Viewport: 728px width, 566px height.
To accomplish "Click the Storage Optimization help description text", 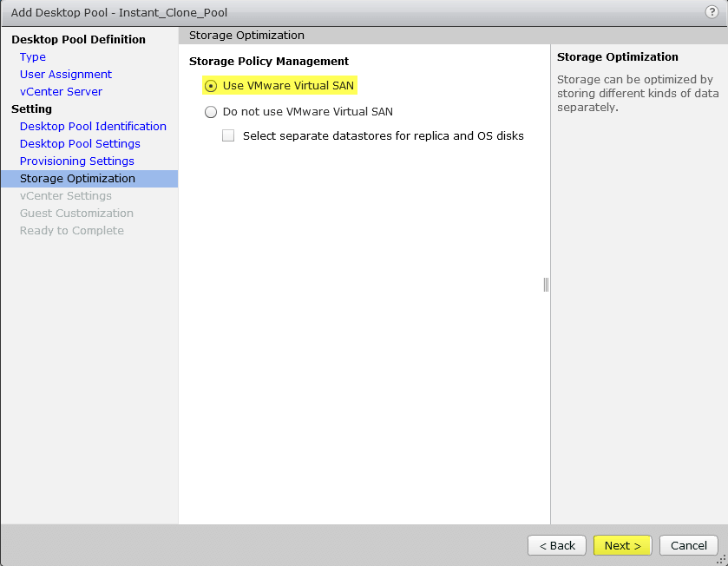I will pos(638,94).
